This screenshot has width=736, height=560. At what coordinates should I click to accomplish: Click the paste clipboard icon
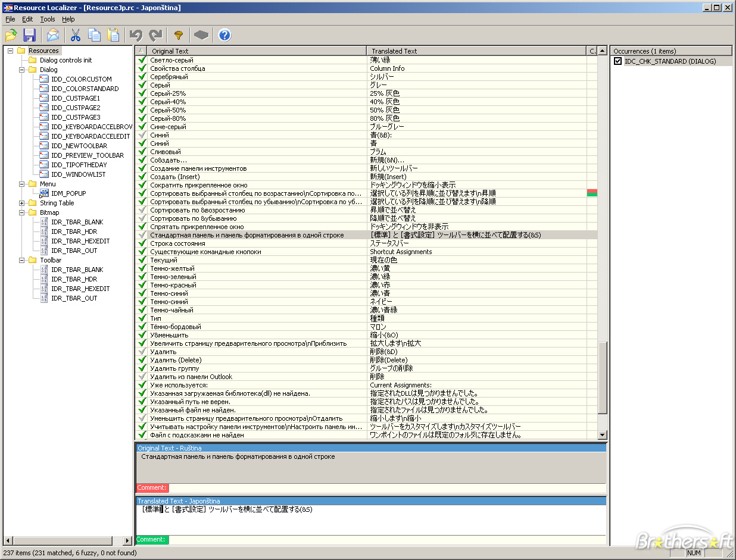113,35
